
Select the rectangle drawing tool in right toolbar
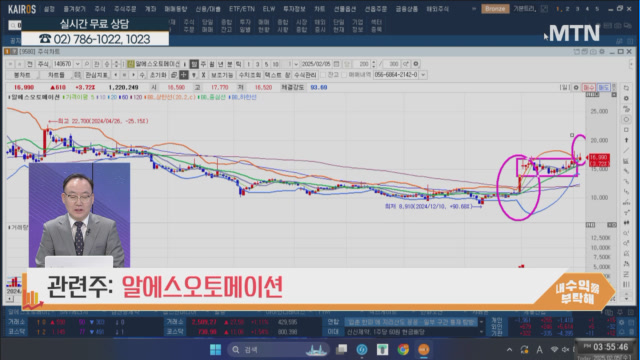[x=626, y=130]
